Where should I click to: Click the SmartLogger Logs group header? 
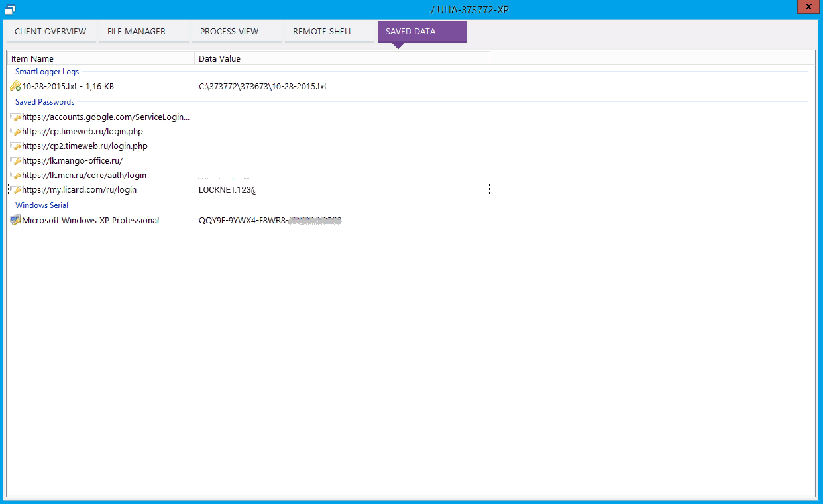(x=47, y=72)
